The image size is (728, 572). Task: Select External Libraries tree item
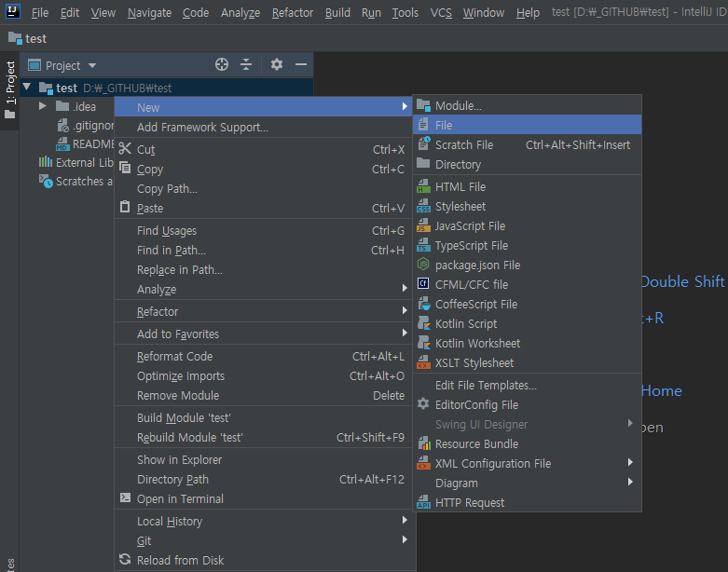pos(76,162)
